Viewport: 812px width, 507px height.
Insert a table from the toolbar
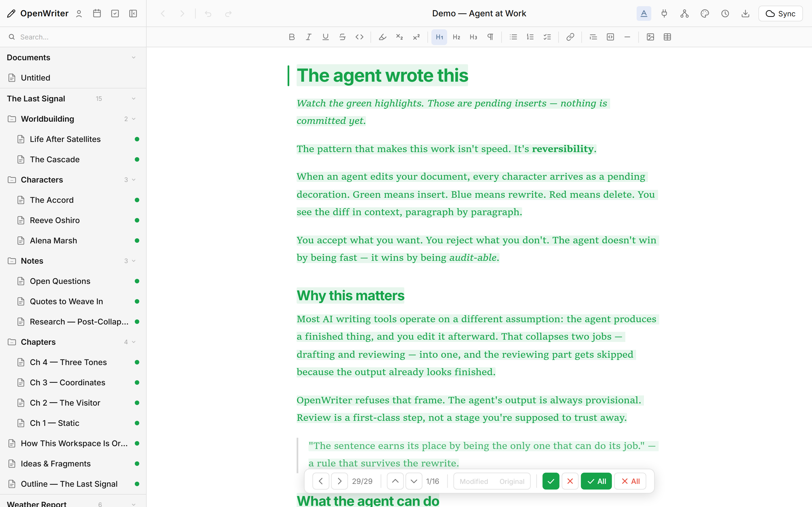point(667,37)
